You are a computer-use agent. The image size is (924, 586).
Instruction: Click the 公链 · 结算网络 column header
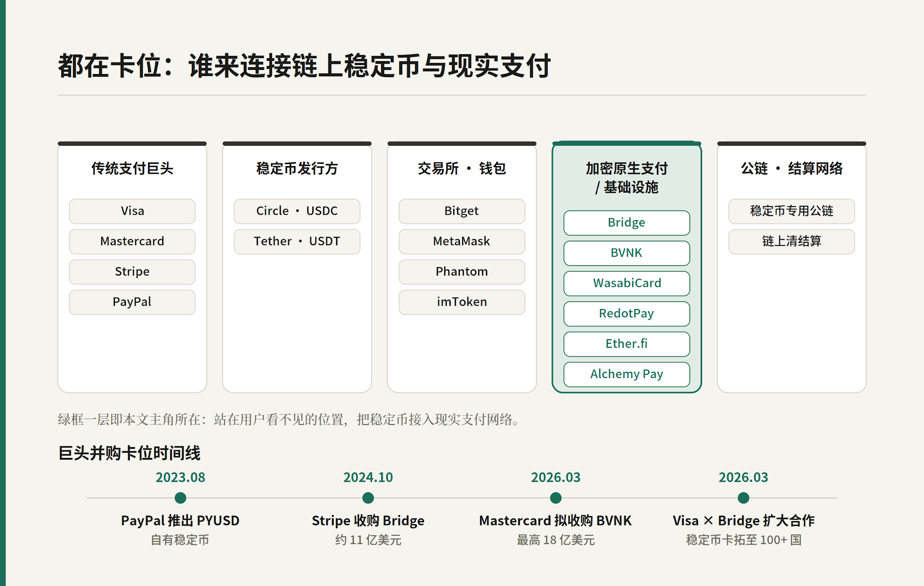tap(791, 168)
